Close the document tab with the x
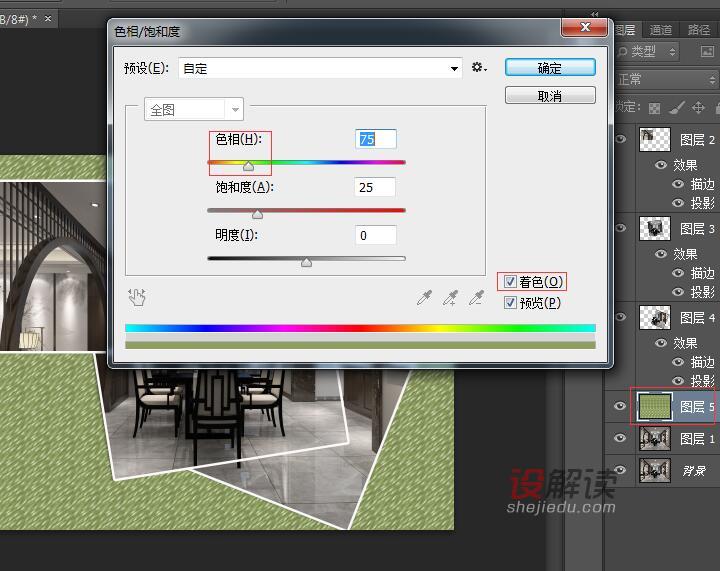Viewport: 720px width, 571px height. 48,19
